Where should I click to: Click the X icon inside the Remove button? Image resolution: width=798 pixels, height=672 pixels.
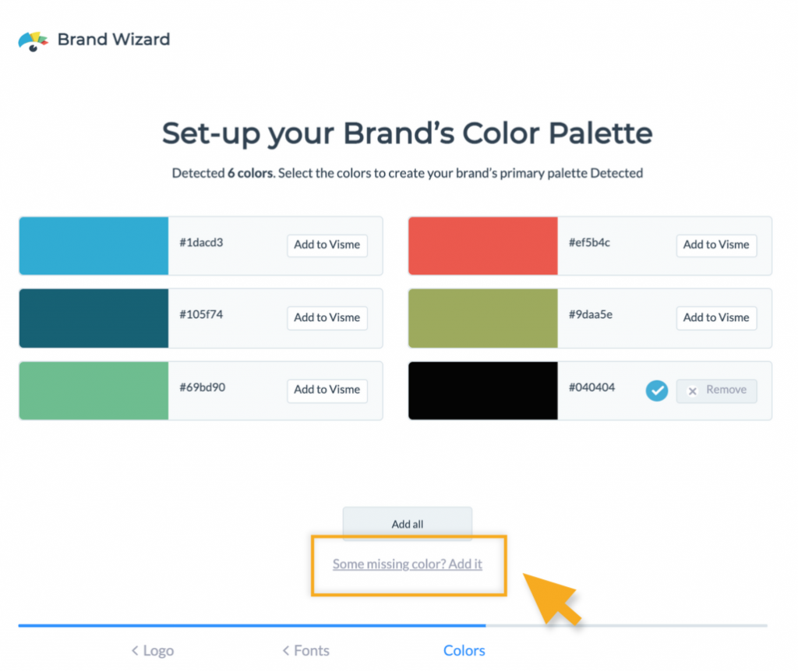(x=694, y=391)
